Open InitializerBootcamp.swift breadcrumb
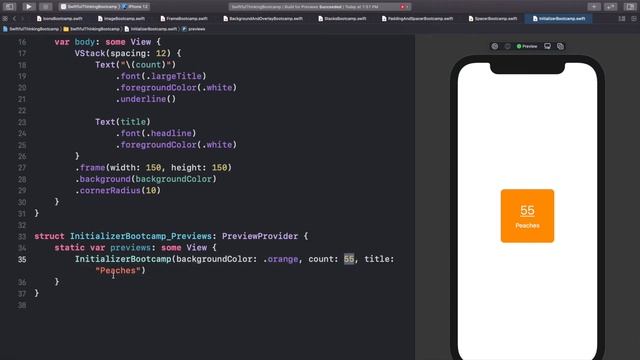The height and width of the screenshot is (360, 640). point(151,29)
